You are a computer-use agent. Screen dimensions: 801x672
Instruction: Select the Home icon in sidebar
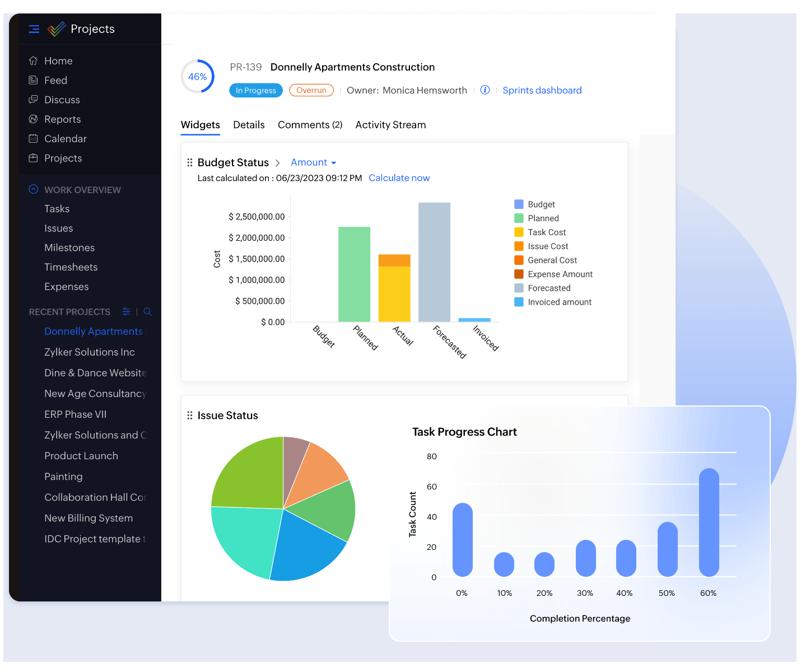click(x=34, y=60)
